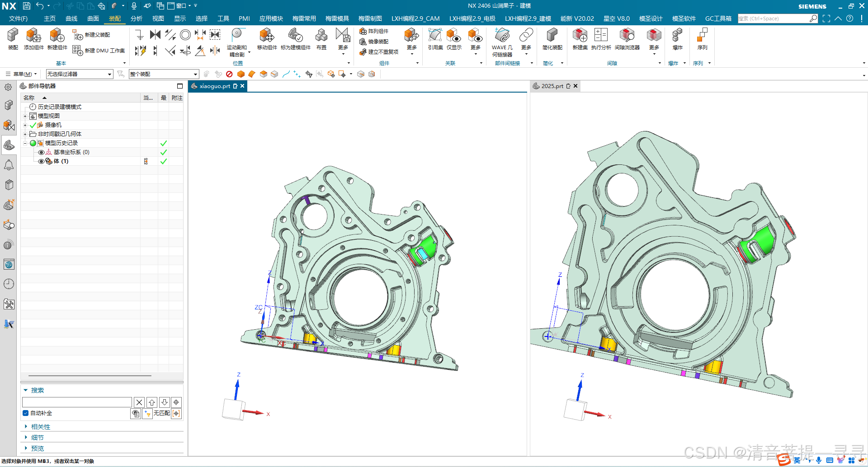Open the 菜单(M) dropdown
The height and width of the screenshot is (467, 868).
(x=22, y=74)
